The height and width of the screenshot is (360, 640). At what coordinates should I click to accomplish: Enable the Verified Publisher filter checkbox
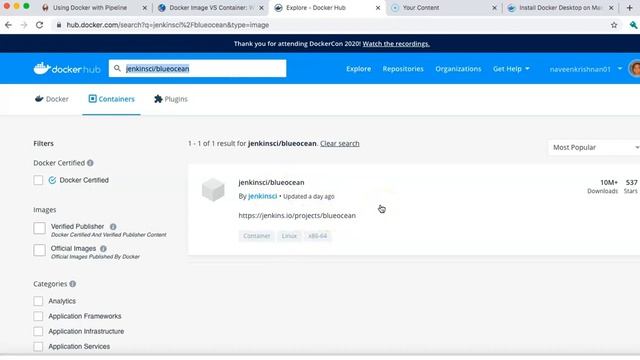pos(40,228)
